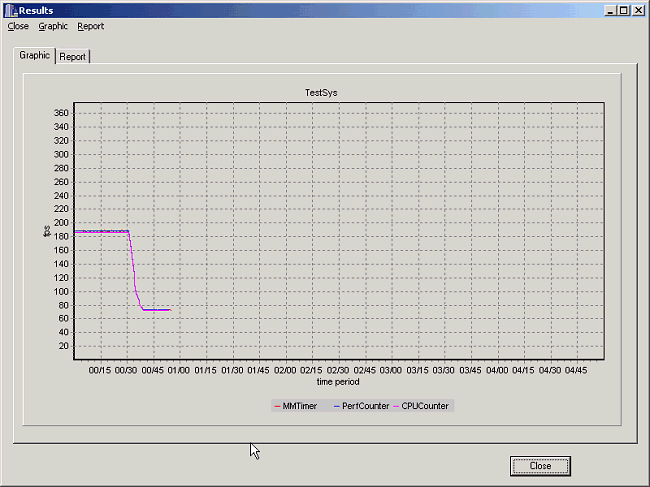This screenshot has height=487, width=650.
Task: Click the 03/00 time tick label
Action: [391, 370]
